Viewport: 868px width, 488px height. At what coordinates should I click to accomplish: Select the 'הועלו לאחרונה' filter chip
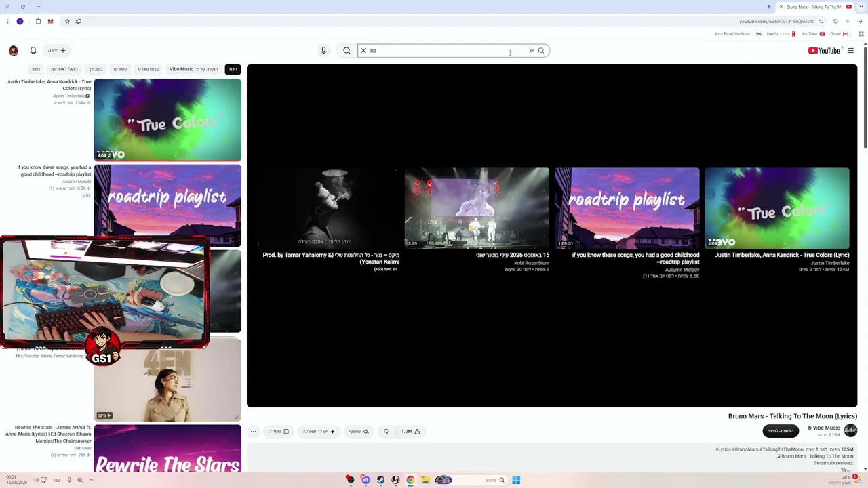[64, 69]
